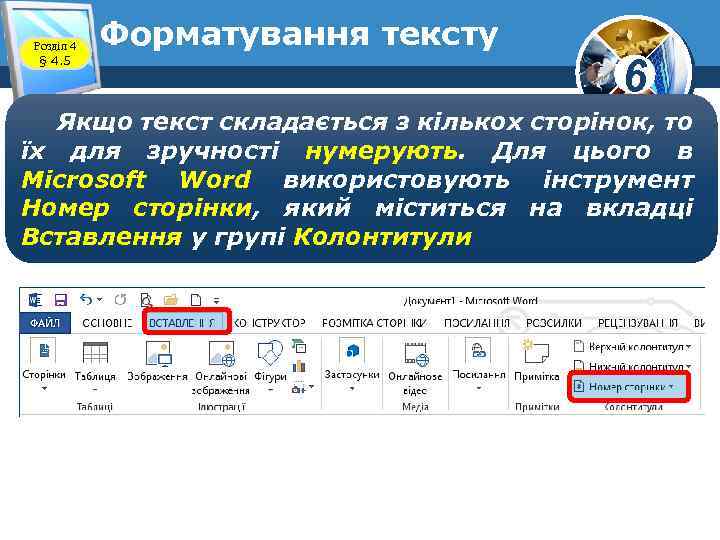Expand the Застосунки dropdown arrow
Image resolution: width=720 pixels, height=540 pixels.
351,388
